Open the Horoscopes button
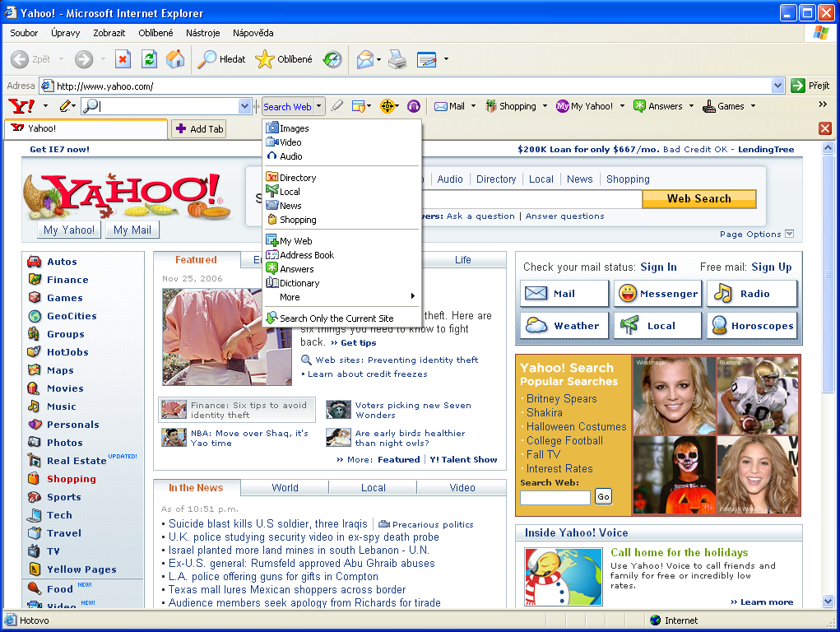840x632 pixels. pyautogui.click(x=752, y=325)
